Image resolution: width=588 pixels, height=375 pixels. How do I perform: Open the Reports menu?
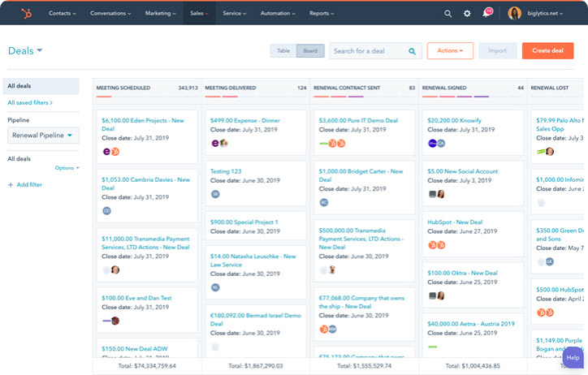click(322, 14)
